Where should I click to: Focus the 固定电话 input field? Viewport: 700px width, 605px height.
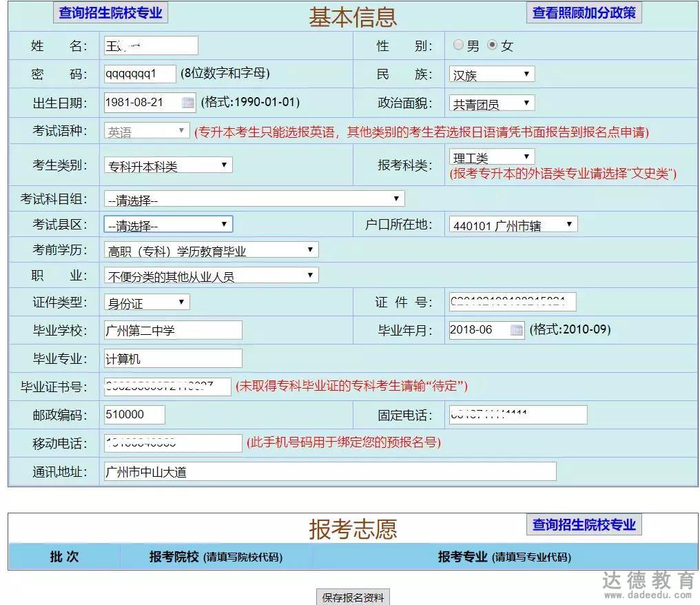(518, 415)
